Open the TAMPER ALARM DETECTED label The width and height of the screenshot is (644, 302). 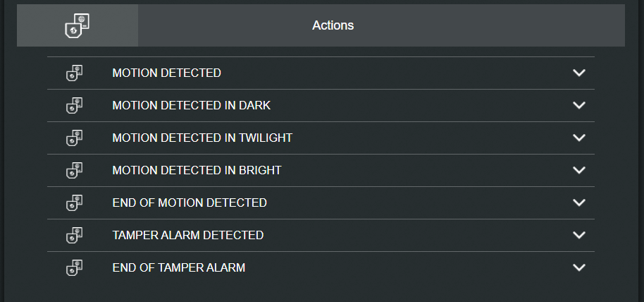point(187,235)
